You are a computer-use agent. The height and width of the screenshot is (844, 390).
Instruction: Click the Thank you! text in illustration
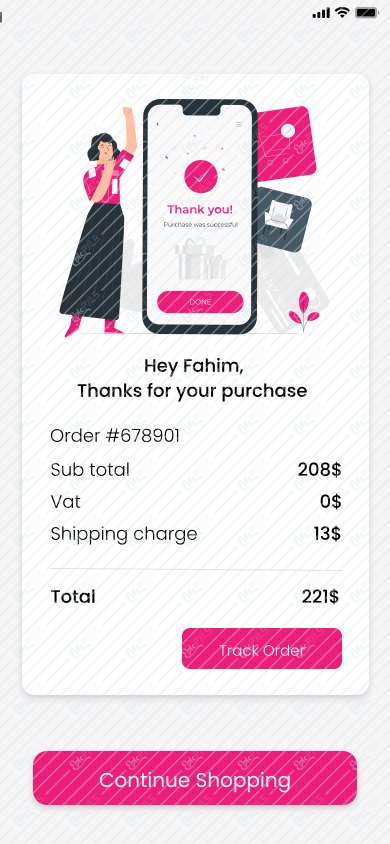coord(200,209)
